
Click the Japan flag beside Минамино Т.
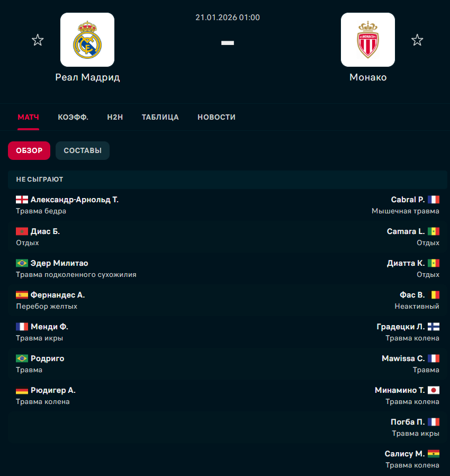[x=434, y=390]
